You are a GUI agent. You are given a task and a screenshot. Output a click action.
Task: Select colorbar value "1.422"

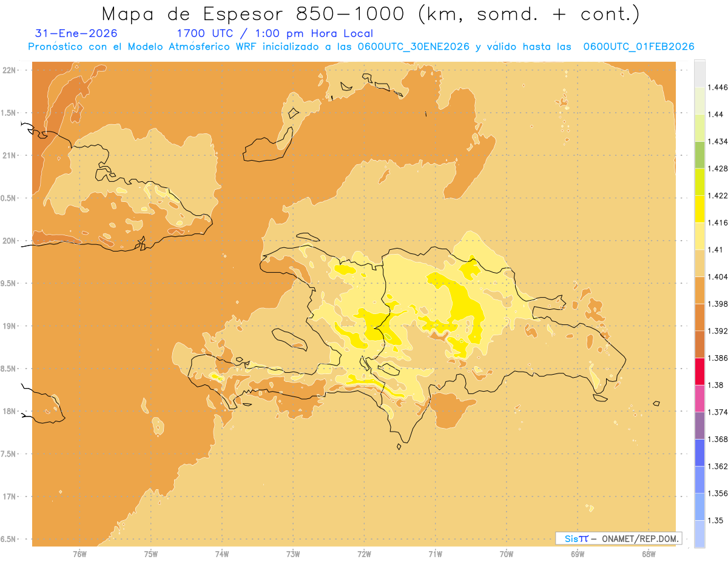[x=719, y=196]
